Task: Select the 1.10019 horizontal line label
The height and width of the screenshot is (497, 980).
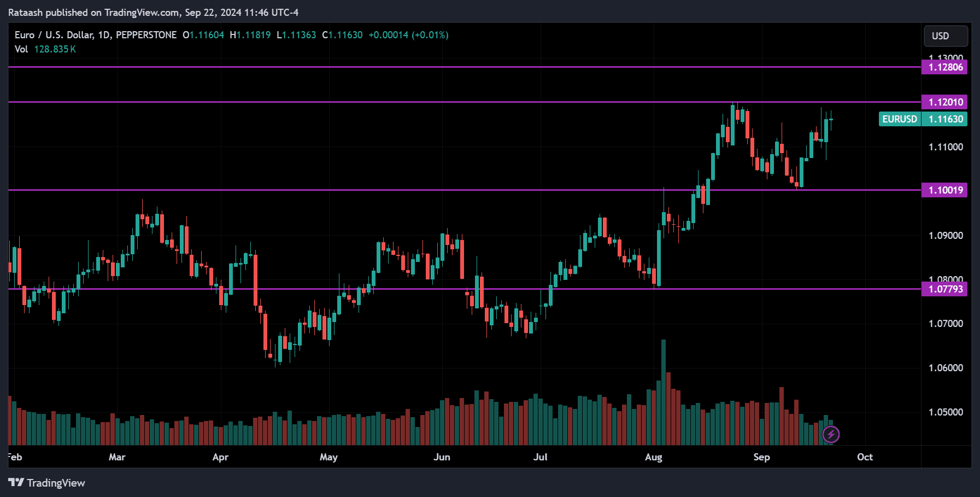Action: click(x=945, y=190)
